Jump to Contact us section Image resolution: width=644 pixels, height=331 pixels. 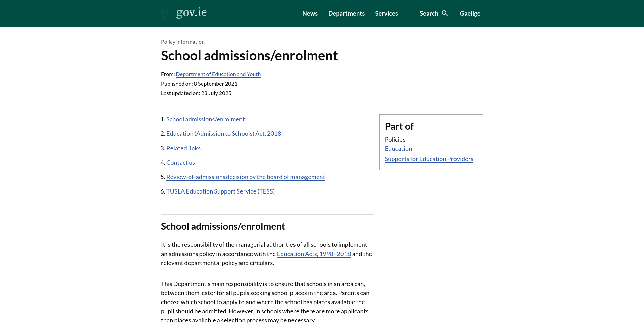(180, 163)
